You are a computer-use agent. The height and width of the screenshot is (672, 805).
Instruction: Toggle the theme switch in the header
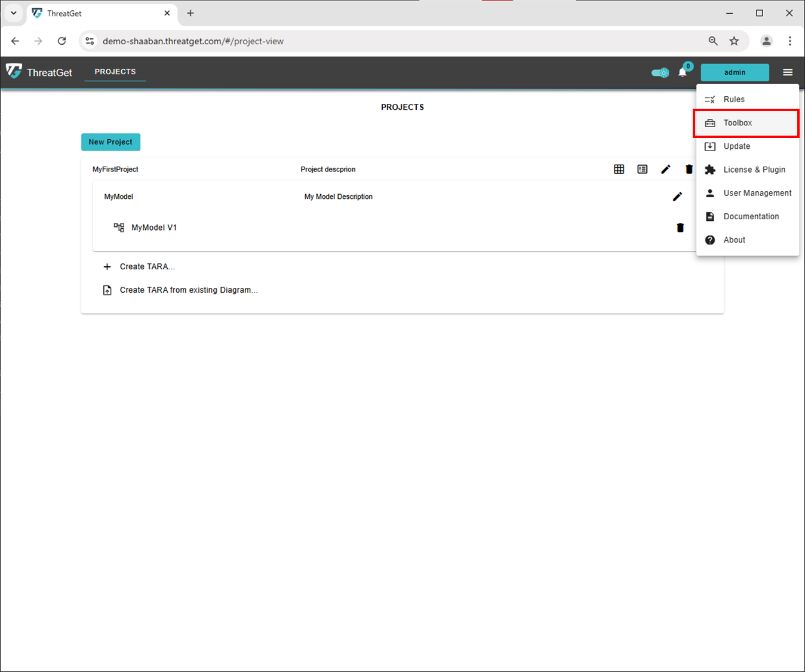pyautogui.click(x=660, y=73)
